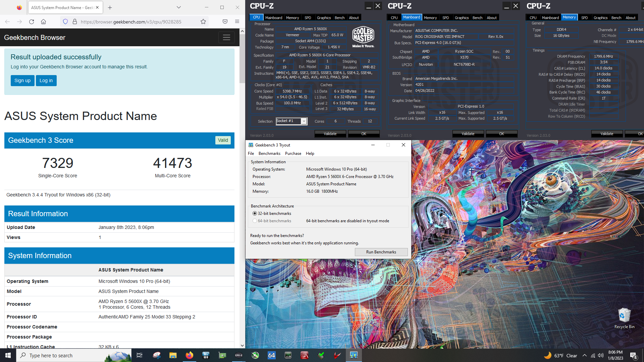Open GPU-Z graphics card taskbar icon
This screenshot has height=362, width=644.
pos(222,355)
